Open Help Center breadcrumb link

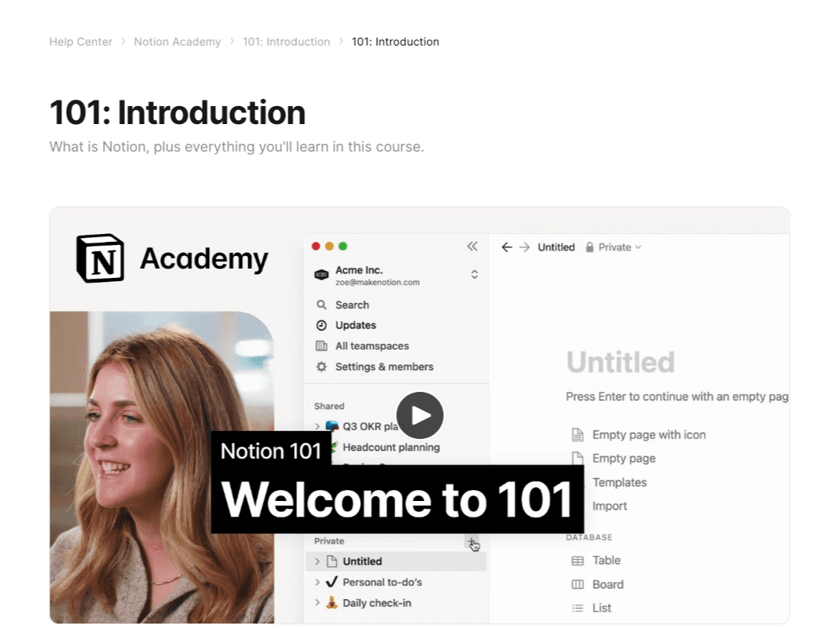tap(81, 42)
